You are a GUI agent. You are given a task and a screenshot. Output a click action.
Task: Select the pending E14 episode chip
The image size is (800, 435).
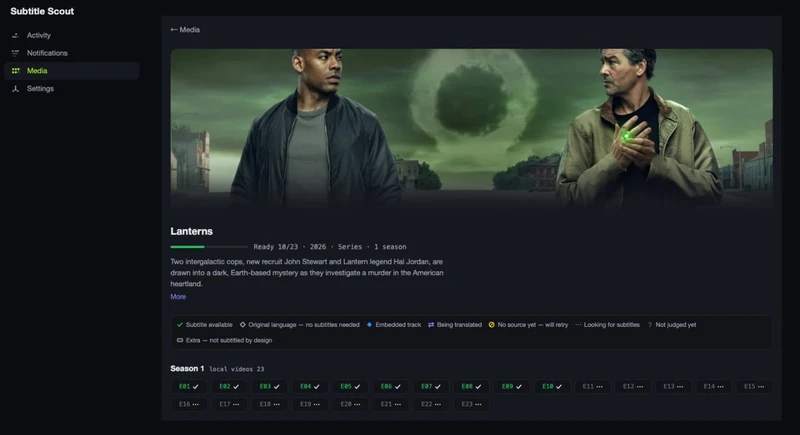click(x=713, y=387)
